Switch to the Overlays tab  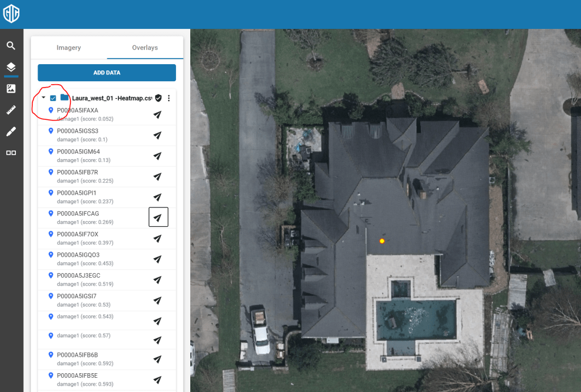[145, 48]
